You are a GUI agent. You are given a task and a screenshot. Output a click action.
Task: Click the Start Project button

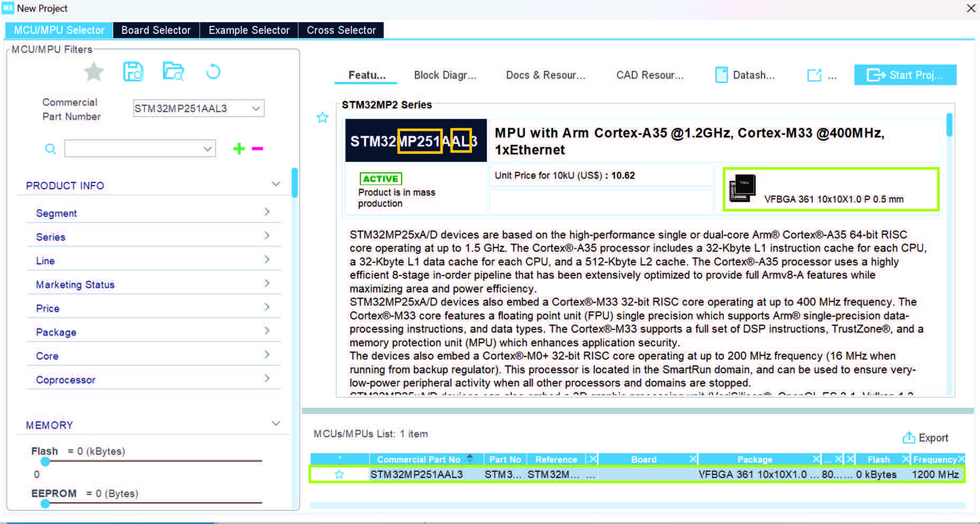pos(905,75)
